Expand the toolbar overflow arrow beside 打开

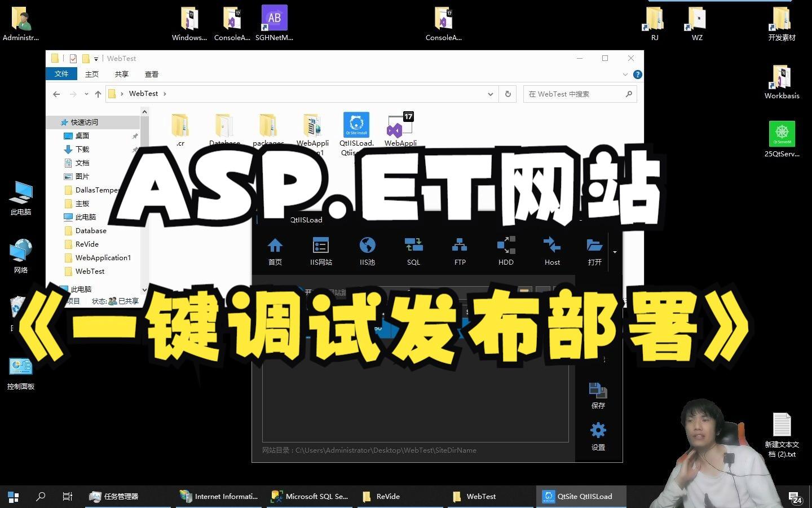615,252
